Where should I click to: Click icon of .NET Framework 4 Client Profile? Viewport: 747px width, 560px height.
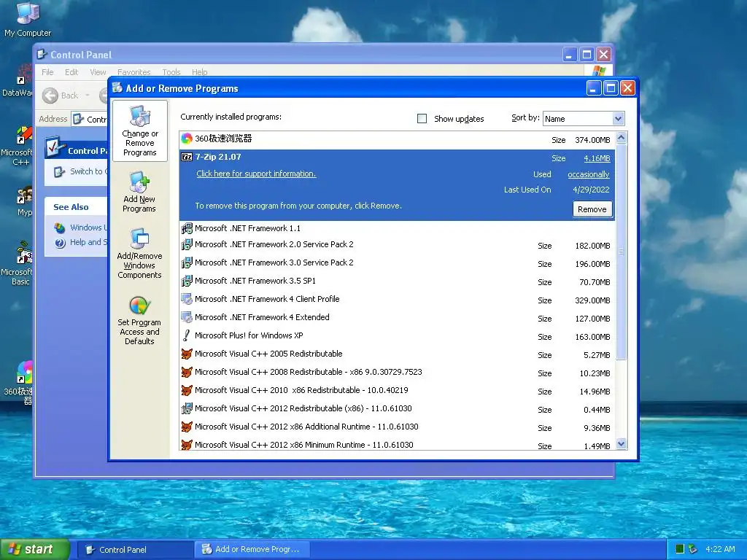click(187, 299)
